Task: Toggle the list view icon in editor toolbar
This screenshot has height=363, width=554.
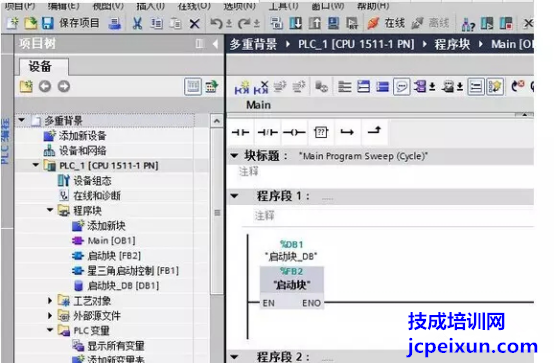Action: point(476,87)
